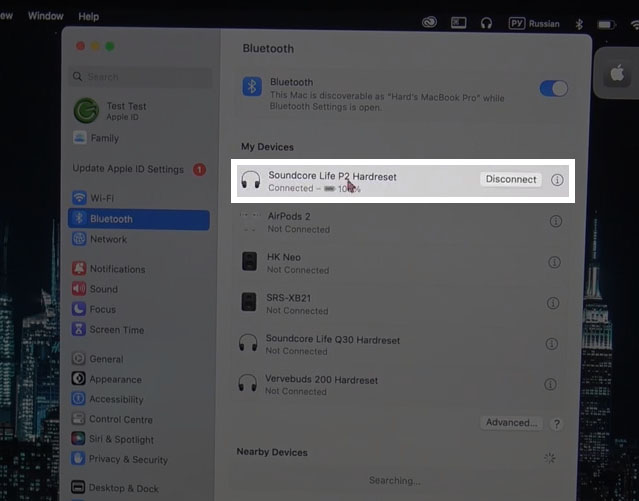Click the screen mirroring menu bar icon

click(458, 22)
